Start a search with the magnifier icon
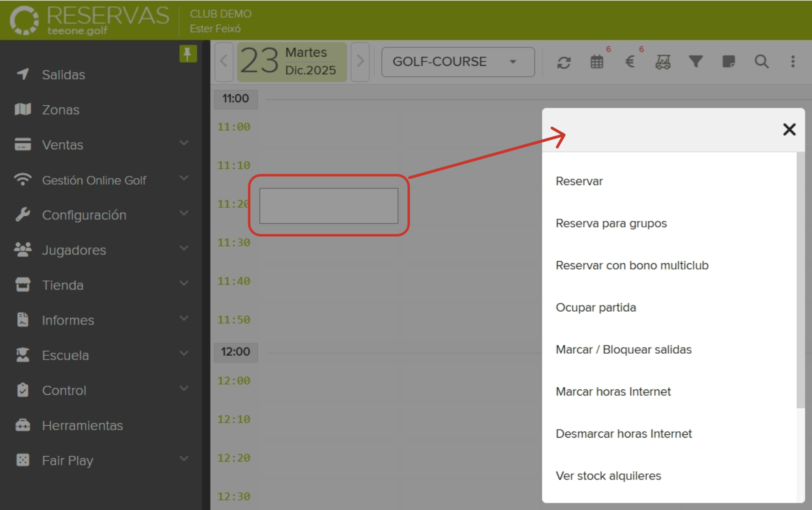 pos(761,62)
